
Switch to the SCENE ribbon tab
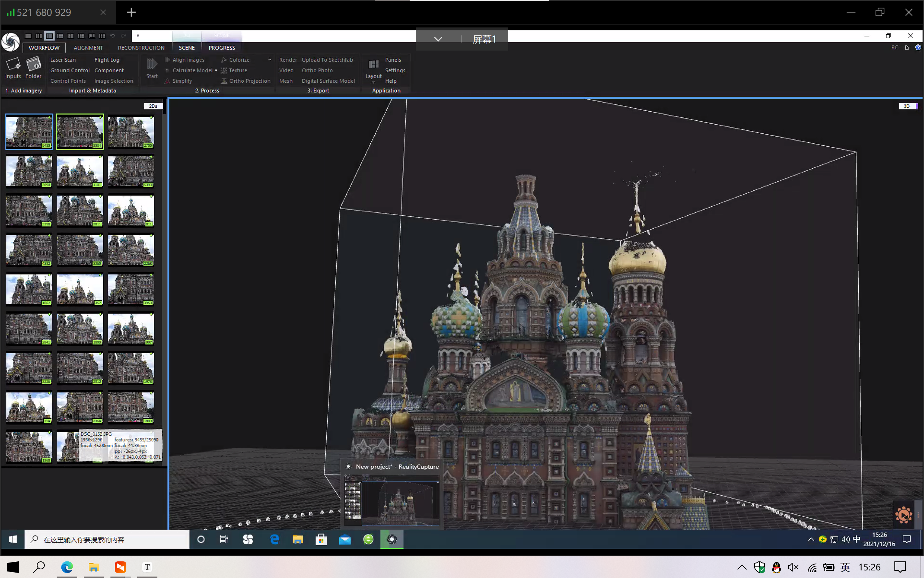point(187,48)
